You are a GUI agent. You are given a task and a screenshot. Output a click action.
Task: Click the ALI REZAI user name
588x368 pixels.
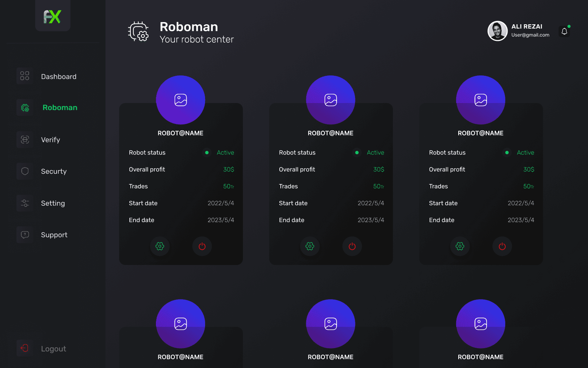point(527,26)
